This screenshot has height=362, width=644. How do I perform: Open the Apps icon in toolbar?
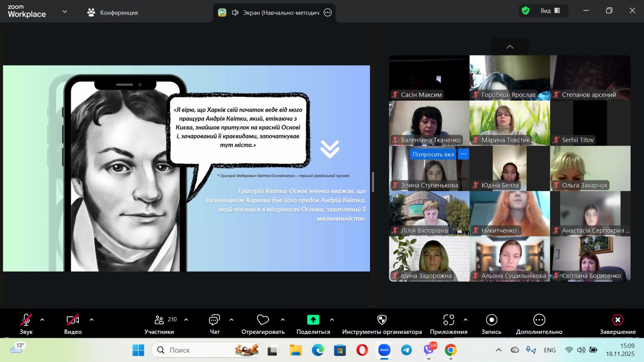448,320
